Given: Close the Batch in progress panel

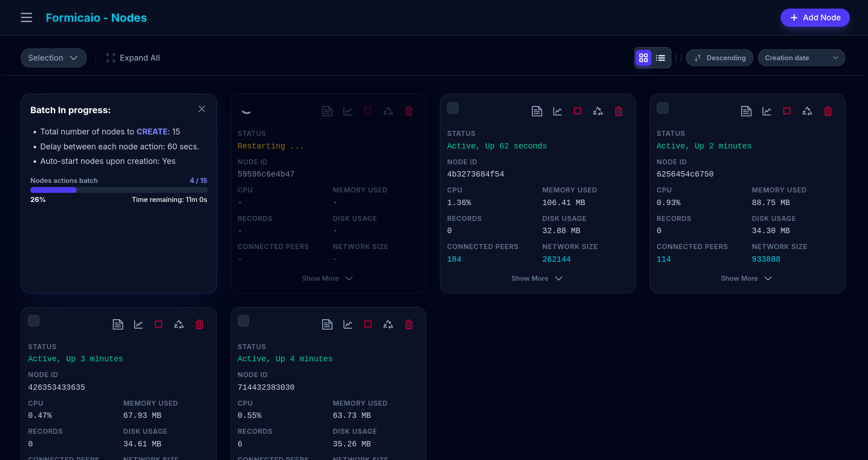Looking at the screenshot, I should click(x=202, y=109).
